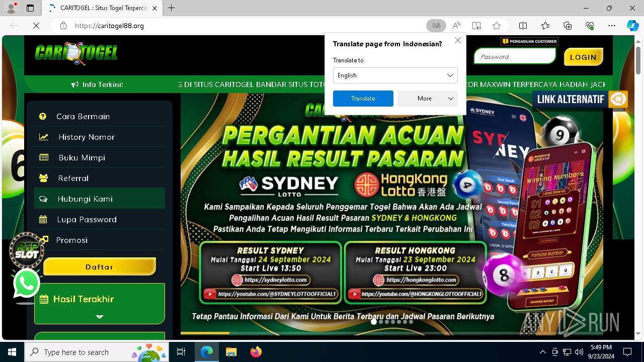Open Browser essentials
Screen dimensions: 644x362
tap(590, 26)
